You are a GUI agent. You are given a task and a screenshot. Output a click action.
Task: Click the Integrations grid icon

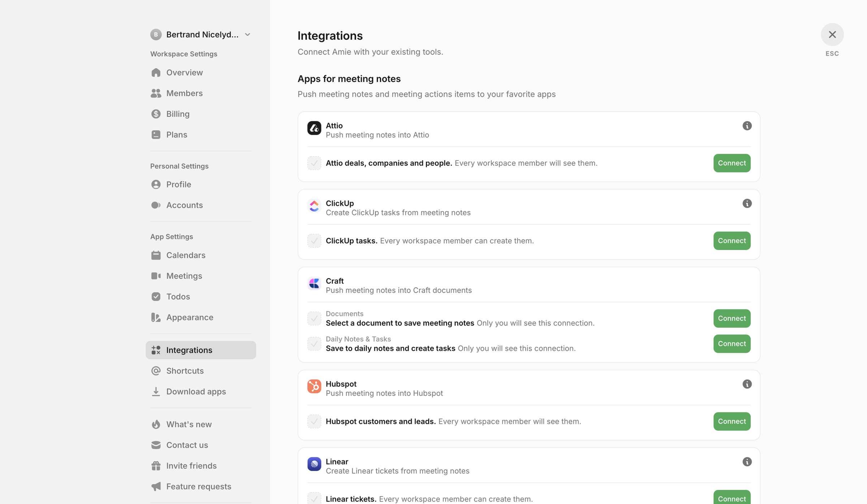pos(156,350)
